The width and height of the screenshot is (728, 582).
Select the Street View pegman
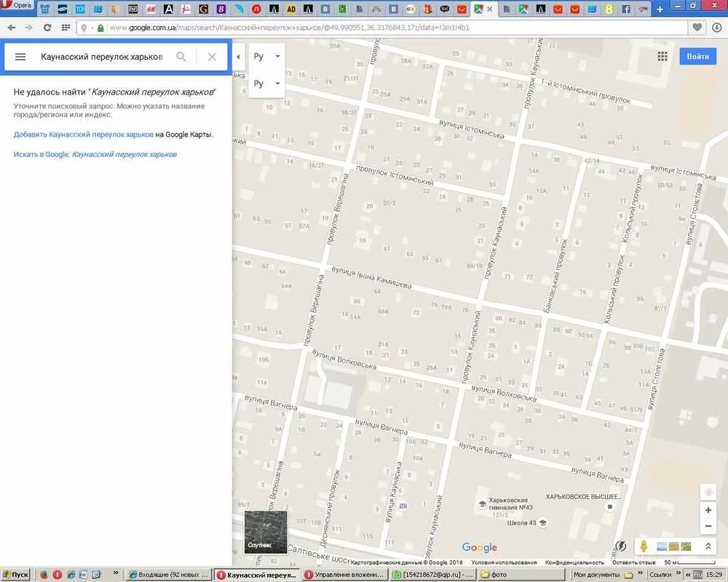(x=644, y=546)
